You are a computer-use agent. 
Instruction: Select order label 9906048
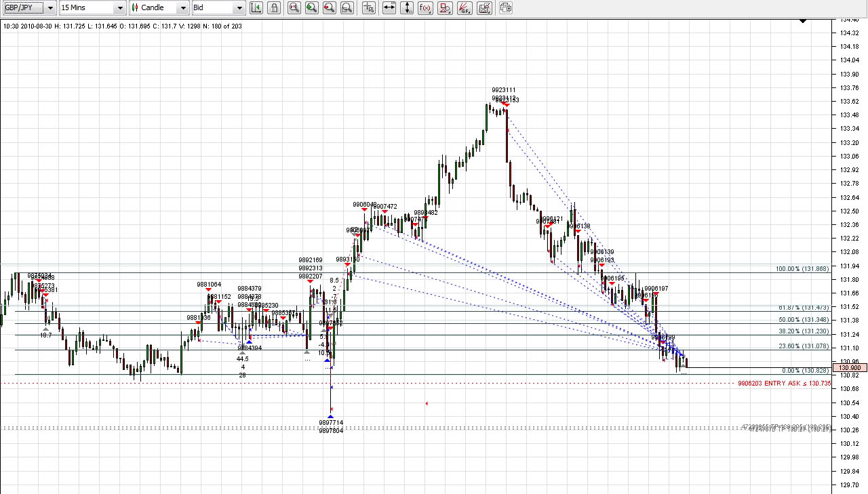click(365, 205)
